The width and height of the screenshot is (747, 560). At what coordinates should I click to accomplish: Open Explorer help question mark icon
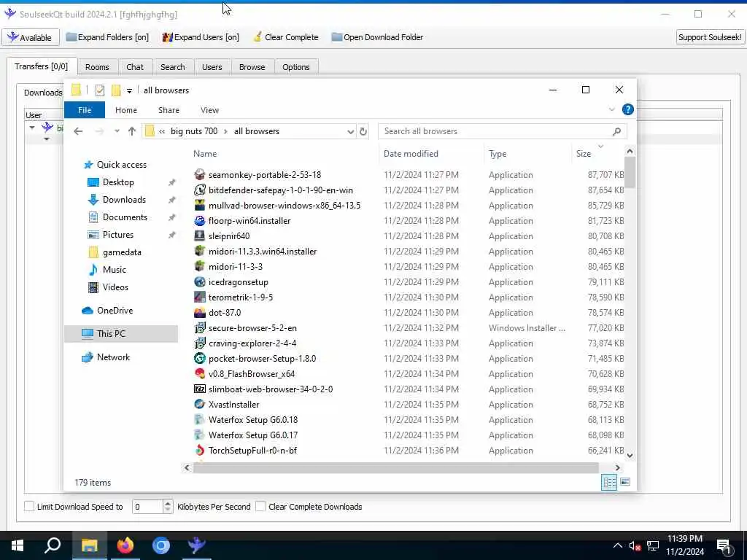click(x=627, y=110)
